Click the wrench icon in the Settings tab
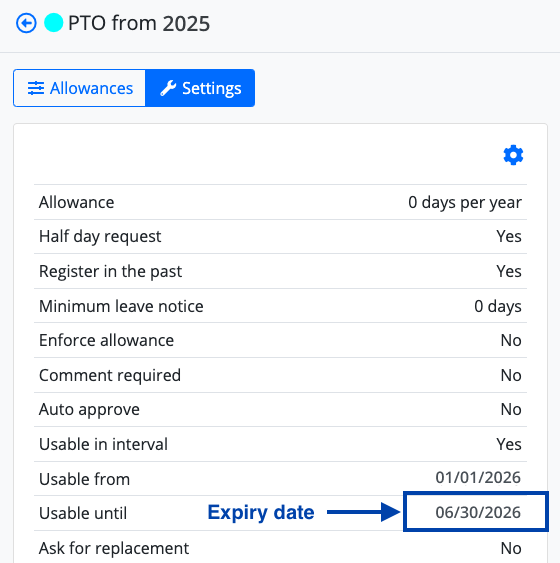Screen dimensions: 560x563 [x=168, y=88]
